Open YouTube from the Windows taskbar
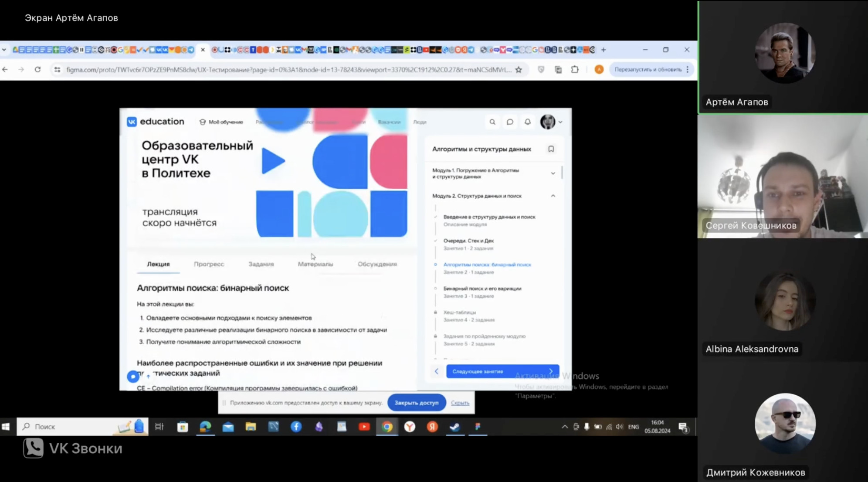 (x=364, y=427)
